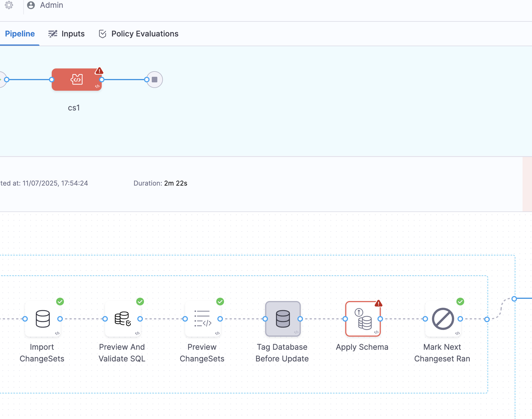Open the Preview And Validate SQL step

click(x=122, y=319)
